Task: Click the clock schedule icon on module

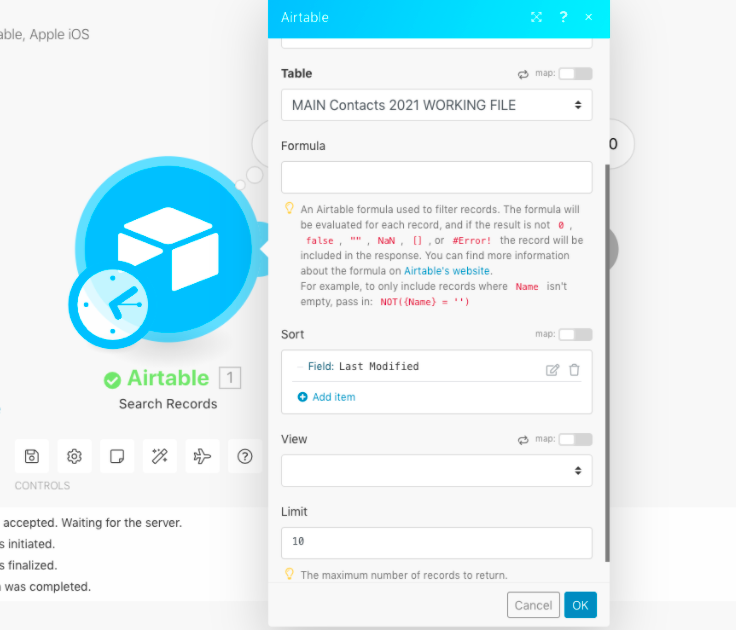Action: point(113,305)
